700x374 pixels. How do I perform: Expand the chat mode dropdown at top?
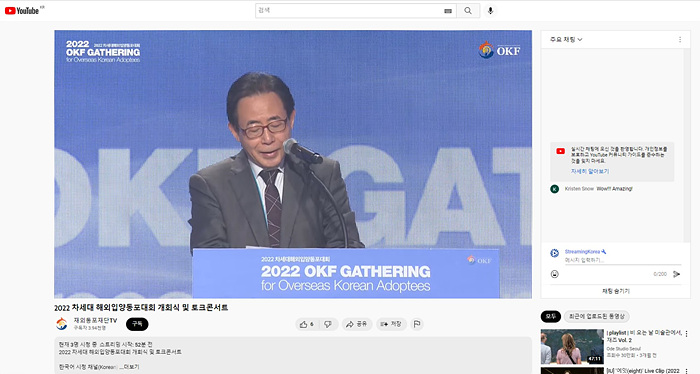[x=566, y=39]
